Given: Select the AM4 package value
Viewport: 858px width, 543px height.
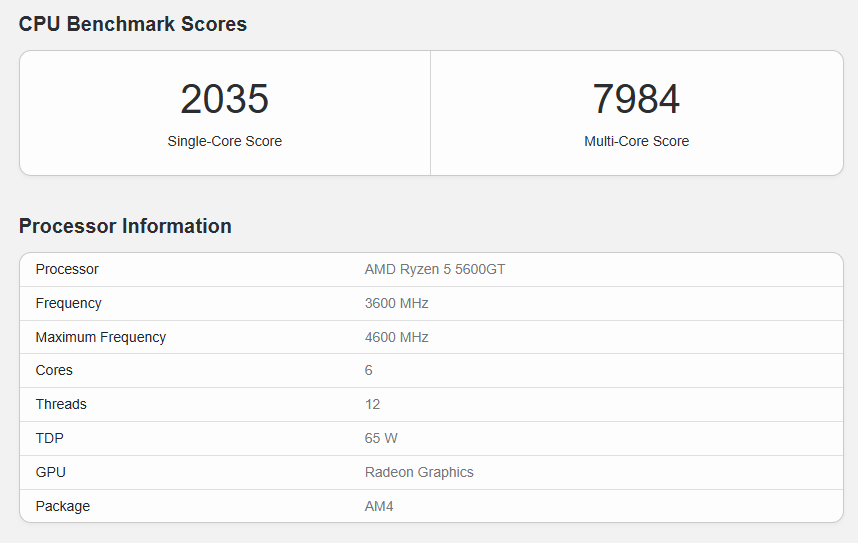Looking at the screenshot, I should 379,506.
